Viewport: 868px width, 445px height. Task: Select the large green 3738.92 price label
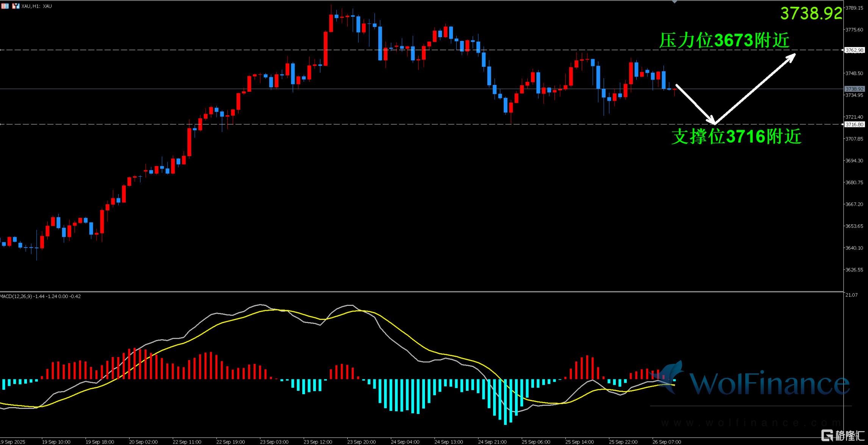click(811, 14)
